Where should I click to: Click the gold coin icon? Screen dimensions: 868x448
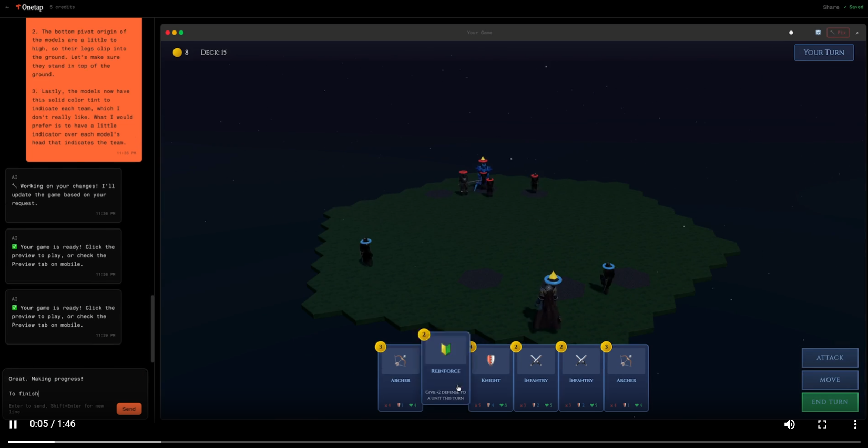(177, 53)
